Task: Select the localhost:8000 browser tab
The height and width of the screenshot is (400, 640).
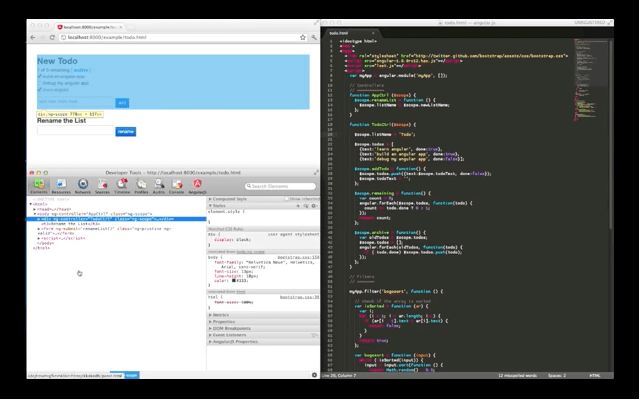Action: point(89,27)
